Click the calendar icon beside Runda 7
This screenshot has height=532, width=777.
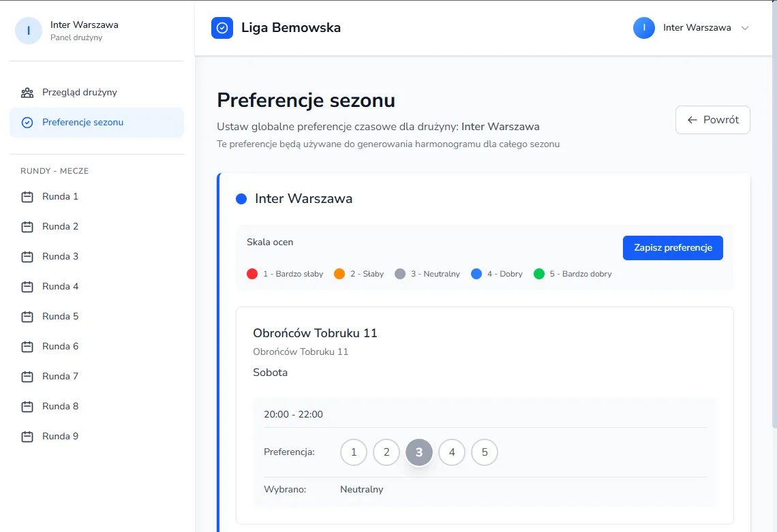(x=27, y=377)
